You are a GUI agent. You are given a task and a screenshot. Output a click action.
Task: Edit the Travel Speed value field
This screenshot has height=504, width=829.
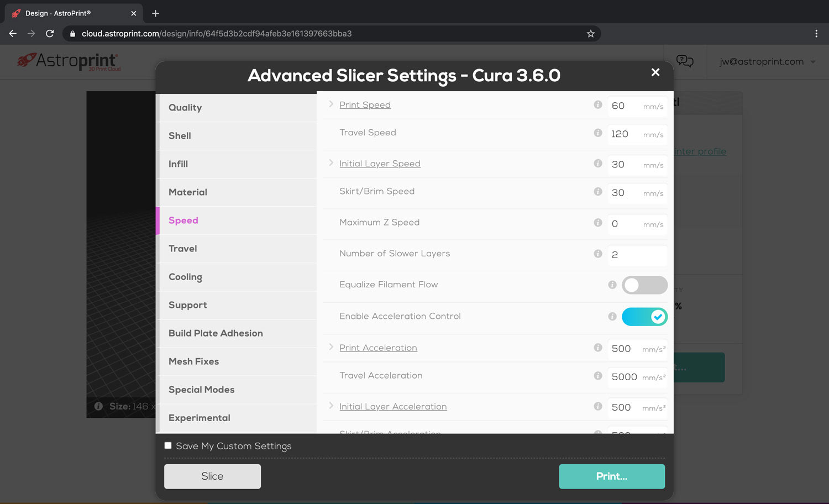(x=637, y=134)
